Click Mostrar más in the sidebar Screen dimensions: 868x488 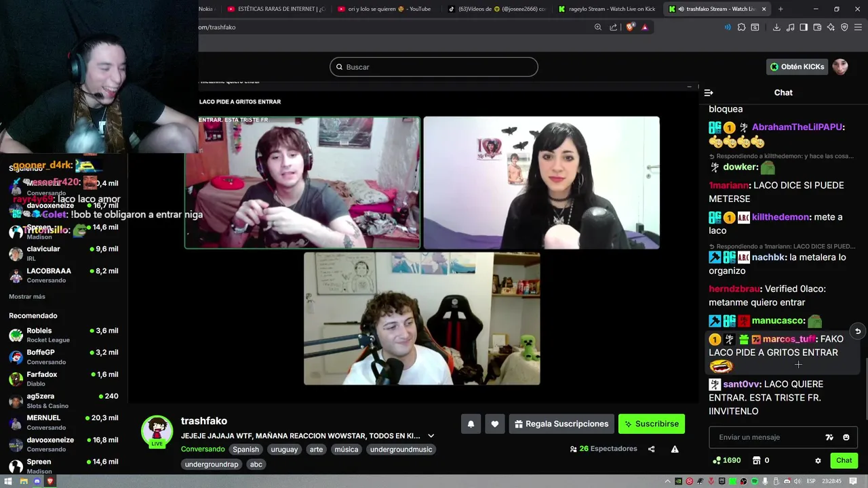pos(27,297)
